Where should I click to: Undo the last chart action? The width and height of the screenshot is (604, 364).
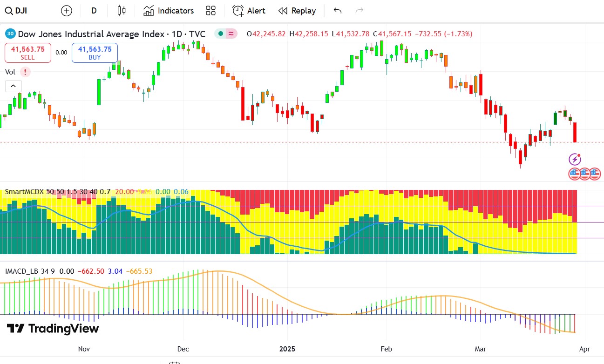tap(338, 11)
